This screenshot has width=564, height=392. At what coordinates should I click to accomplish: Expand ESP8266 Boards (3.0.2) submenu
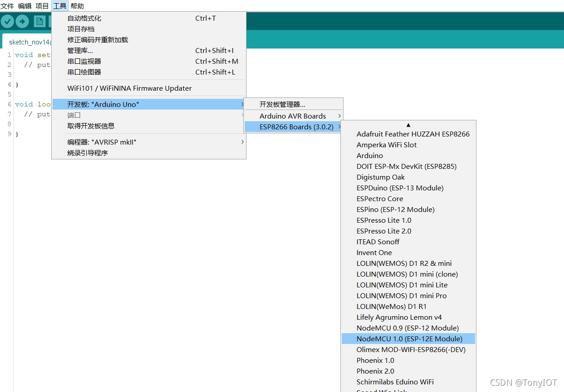point(294,127)
